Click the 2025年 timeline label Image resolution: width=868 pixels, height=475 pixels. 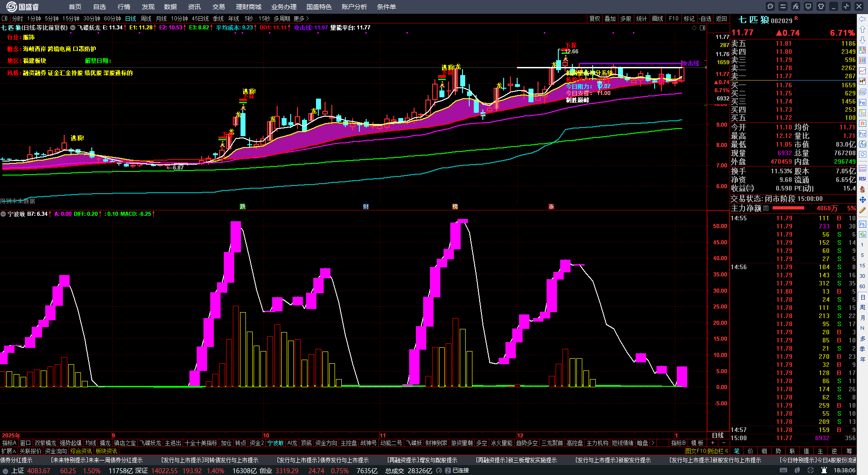(x=11, y=436)
